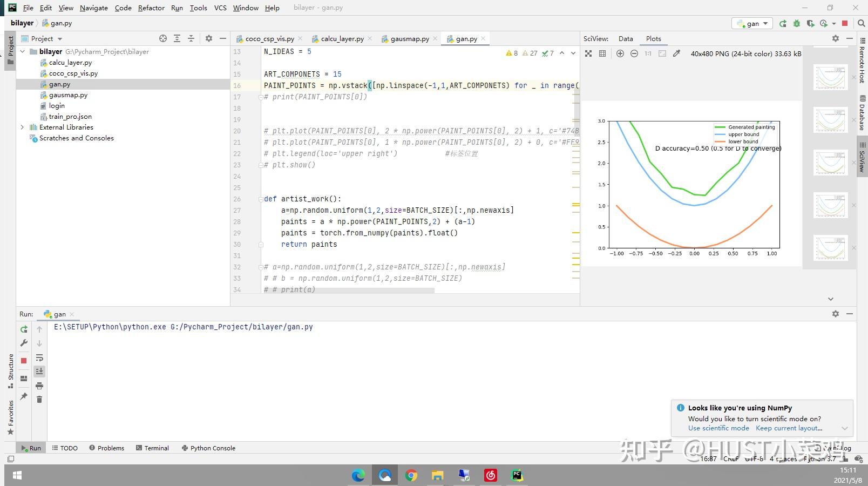Image resolution: width=868 pixels, height=486 pixels.
Task: Click the Debug bug icon in toolbar
Action: tap(797, 23)
